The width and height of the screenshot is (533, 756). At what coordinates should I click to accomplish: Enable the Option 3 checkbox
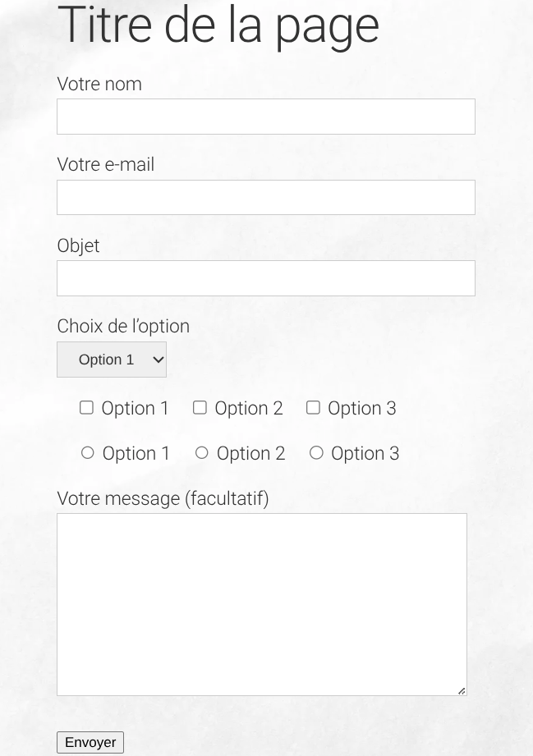pyautogui.click(x=313, y=407)
